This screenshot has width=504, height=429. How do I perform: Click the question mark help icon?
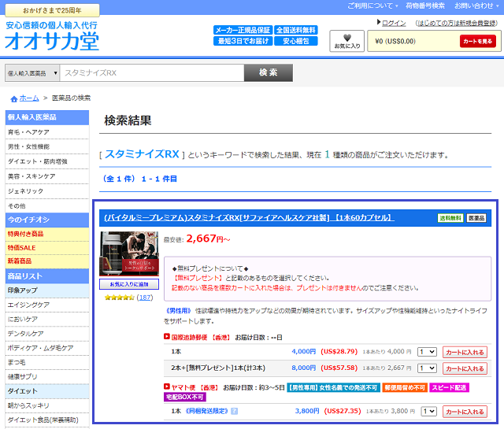tap(235, 411)
